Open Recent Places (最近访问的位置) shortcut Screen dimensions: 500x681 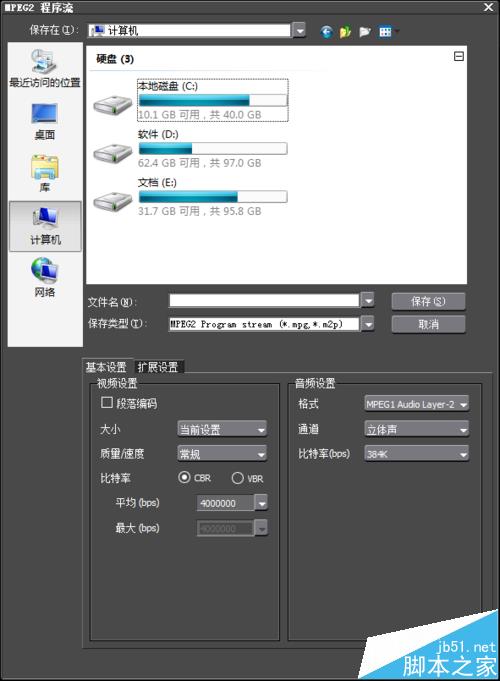point(45,68)
